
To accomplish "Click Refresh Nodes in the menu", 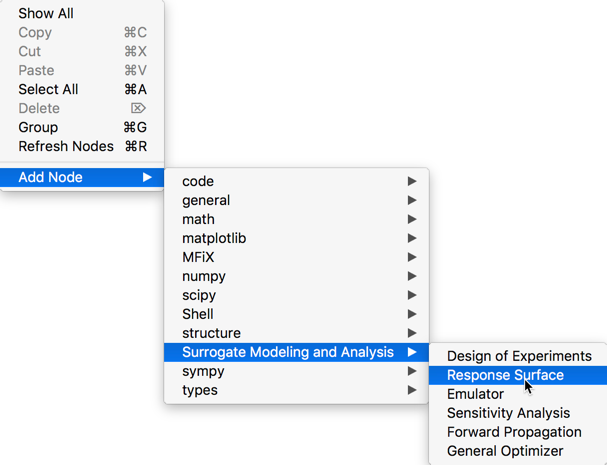I will pos(66,146).
